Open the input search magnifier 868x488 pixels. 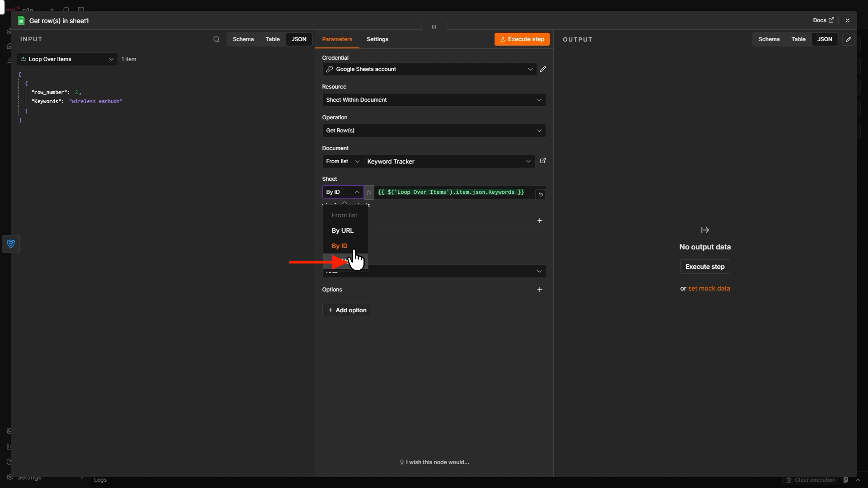click(217, 39)
